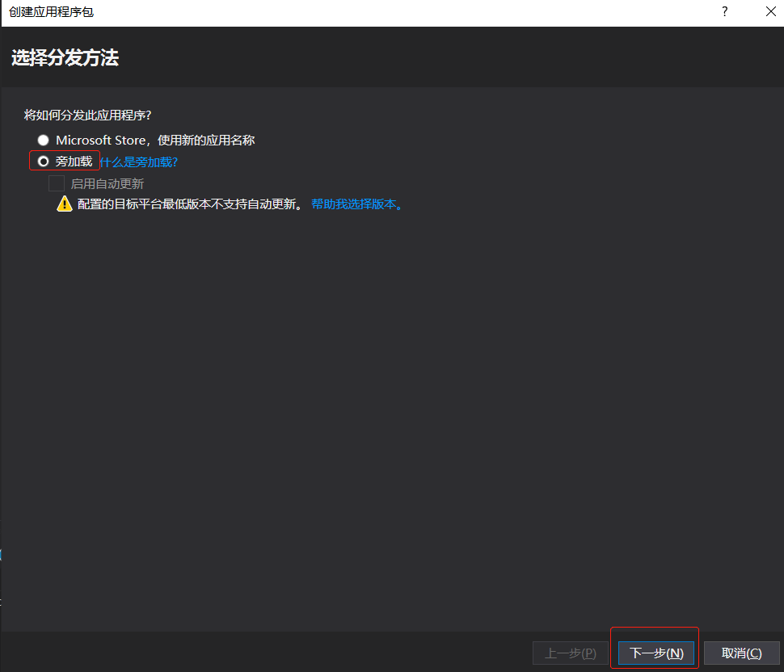The width and height of the screenshot is (784, 672).
Task: Enable automatic updates checkbox
Action: [56, 183]
